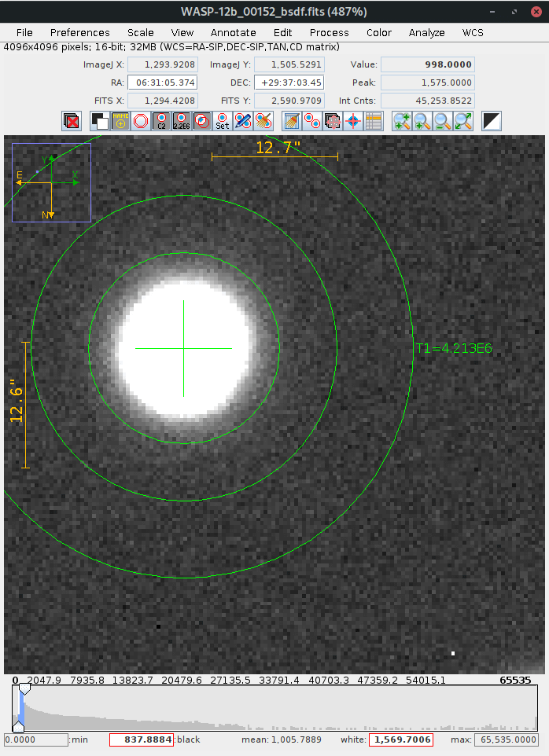Open the WCS menu
This screenshot has width=549, height=756.
coord(473,32)
